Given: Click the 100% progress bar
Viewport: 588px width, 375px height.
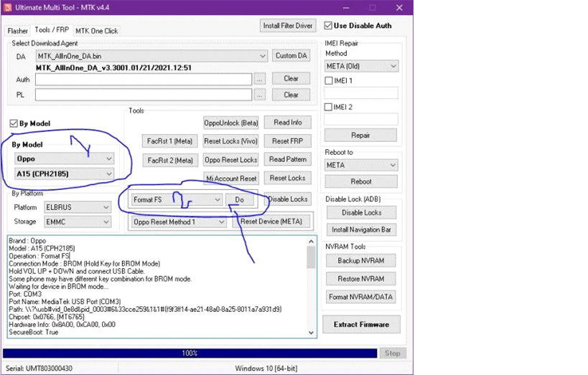Looking at the screenshot, I should pyautogui.click(x=190, y=353).
